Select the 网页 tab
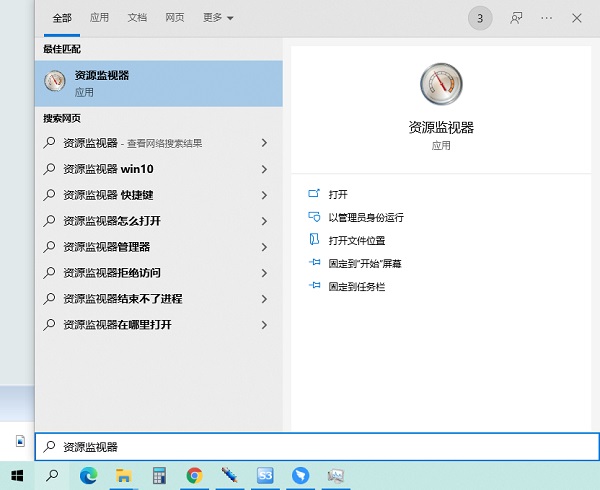The width and height of the screenshot is (600, 490). pyautogui.click(x=175, y=18)
